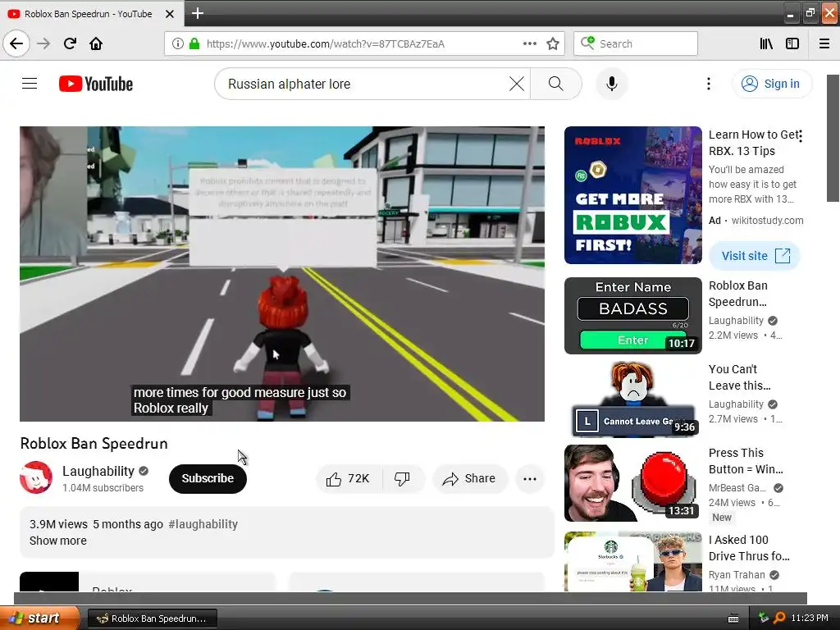Open Enter Name BADASS video thumbnail
Viewport: 840px width, 630px height.
(632, 316)
